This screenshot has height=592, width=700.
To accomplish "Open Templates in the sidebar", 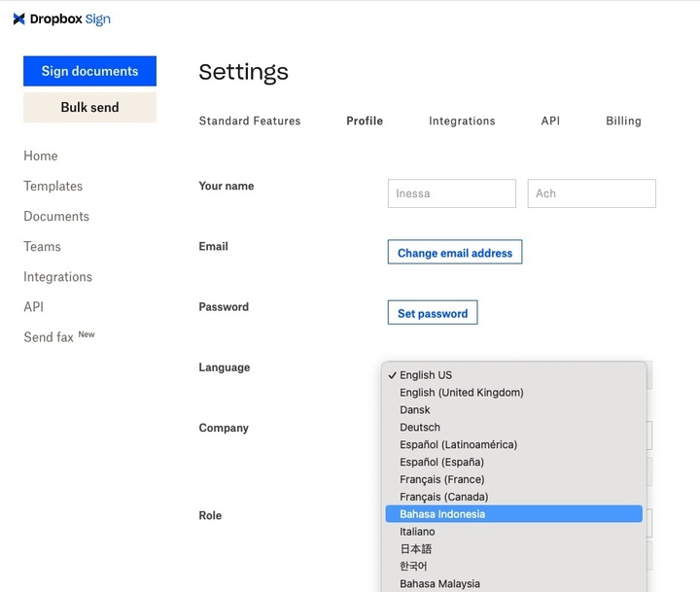I will coord(53,187).
